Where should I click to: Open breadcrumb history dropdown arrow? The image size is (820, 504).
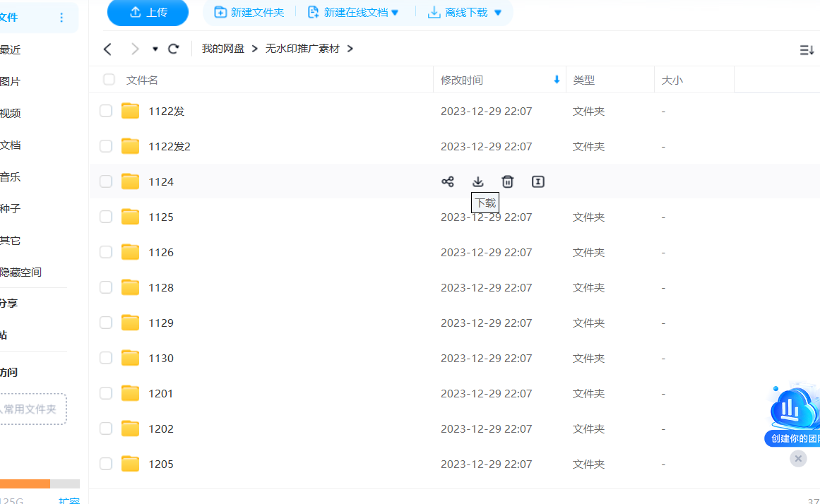click(x=154, y=49)
